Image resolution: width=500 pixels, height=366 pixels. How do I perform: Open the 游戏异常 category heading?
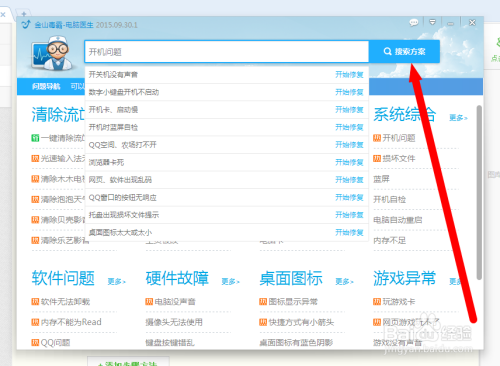tap(405, 278)
